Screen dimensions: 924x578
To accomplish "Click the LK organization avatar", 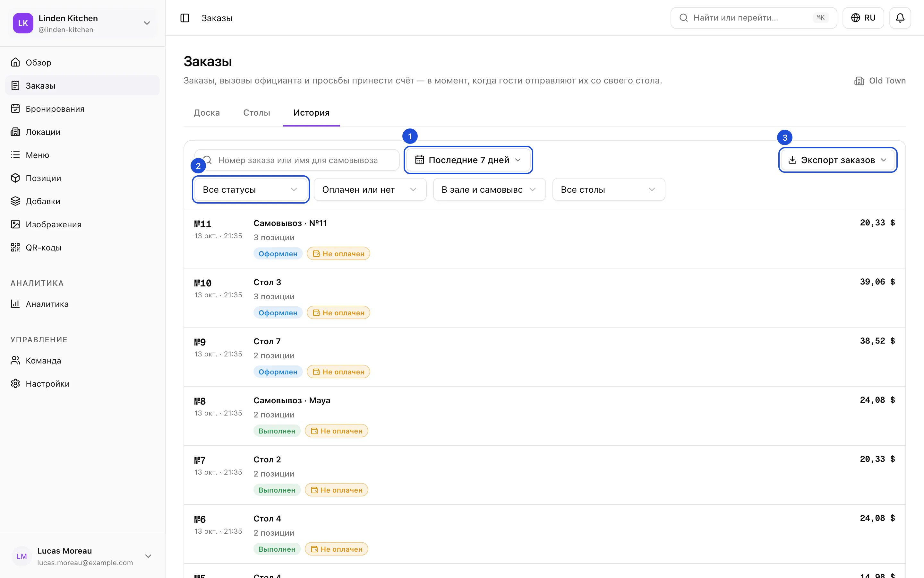I will click(23, 23).
